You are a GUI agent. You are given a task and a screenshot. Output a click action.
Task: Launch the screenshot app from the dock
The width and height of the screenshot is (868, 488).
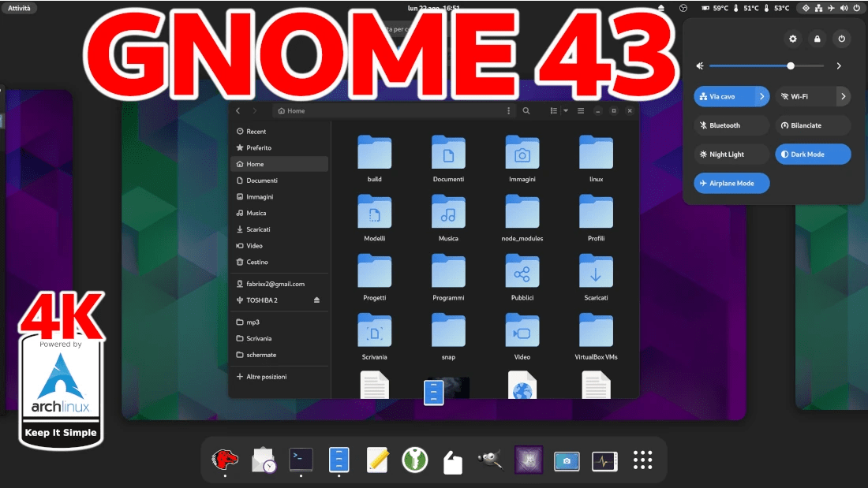[x=567, y=460]
